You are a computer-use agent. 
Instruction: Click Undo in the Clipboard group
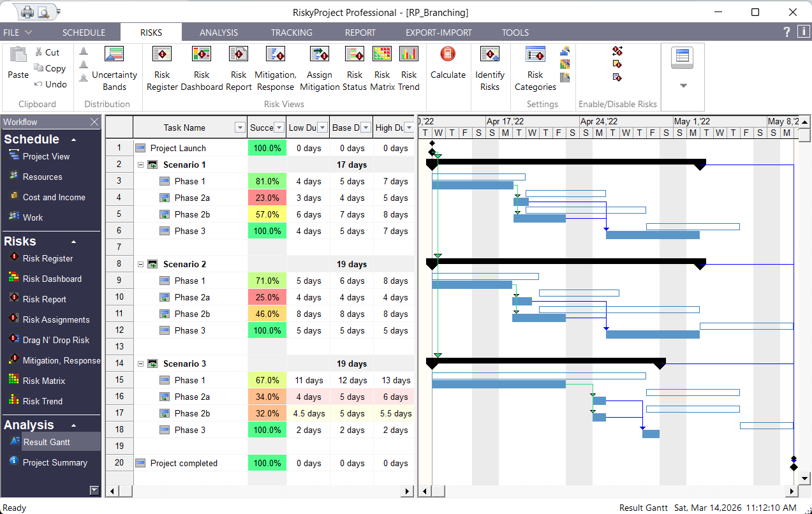pos(50,84)
